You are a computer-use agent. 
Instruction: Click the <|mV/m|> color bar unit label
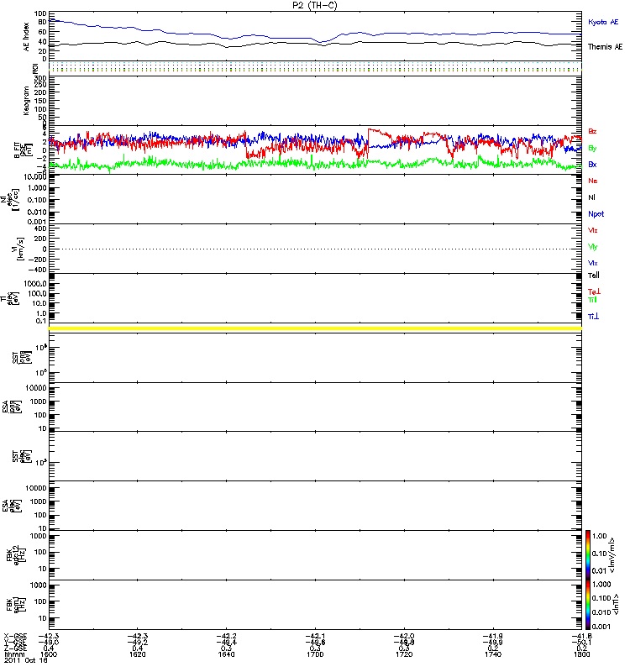click(x=612, y=555)
